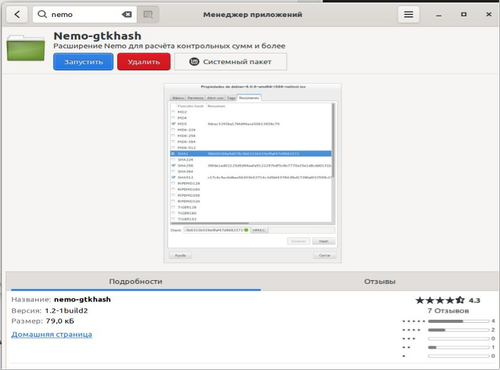The image size is (500, 370).
Task: Click the search magnifier icon
Action: click(x=42, y=14)
